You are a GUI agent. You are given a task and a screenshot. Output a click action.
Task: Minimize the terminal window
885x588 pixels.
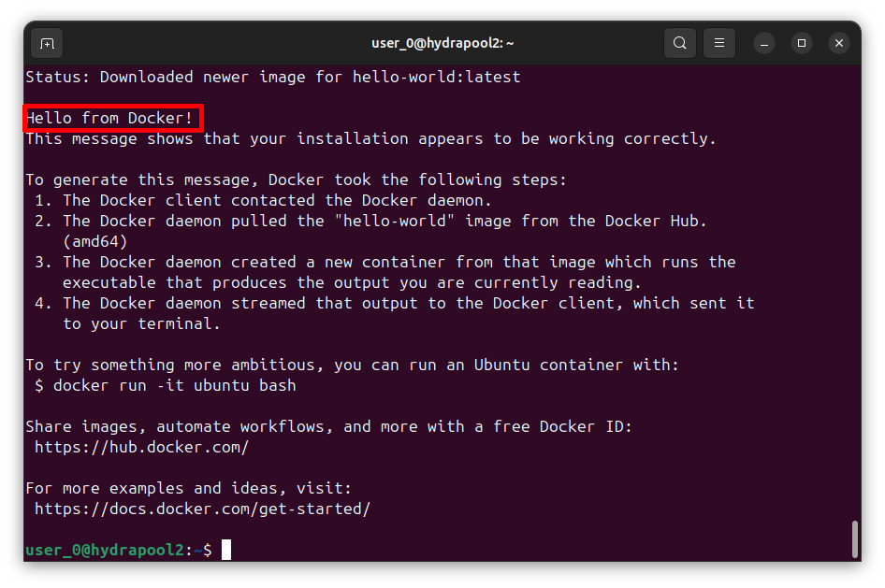coord(764,43)
